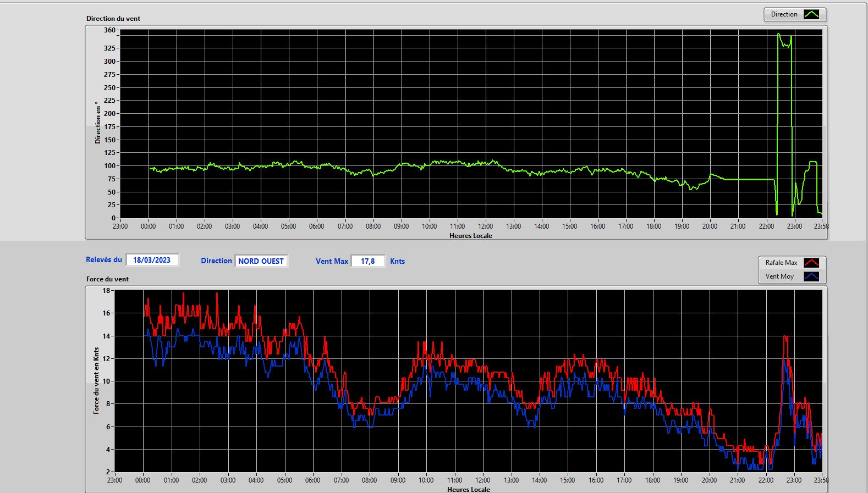Click the wind direction plot area
This screenshot has height=493, width=868.
(x=471, y=124)
